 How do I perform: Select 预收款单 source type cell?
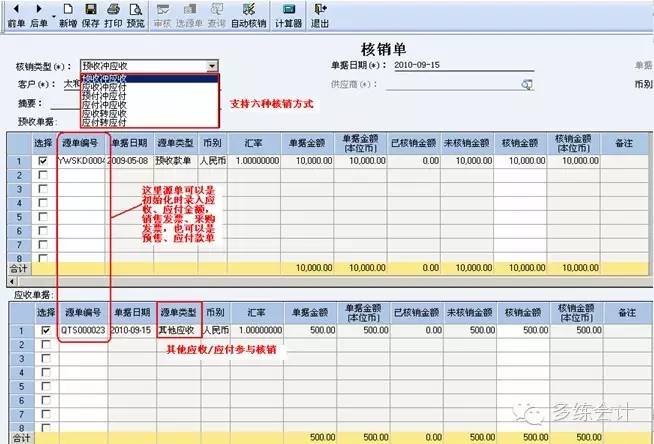[x=175, y=161]
